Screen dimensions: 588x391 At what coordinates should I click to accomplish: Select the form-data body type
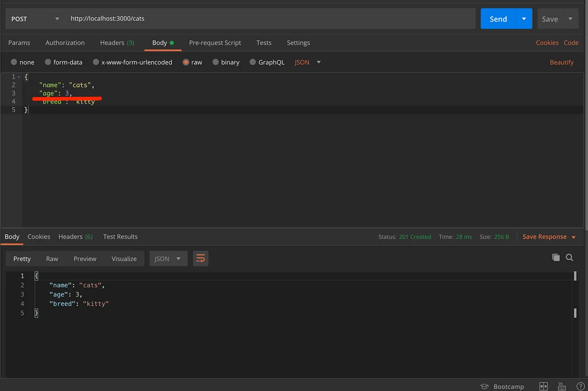tap(64, 62)
